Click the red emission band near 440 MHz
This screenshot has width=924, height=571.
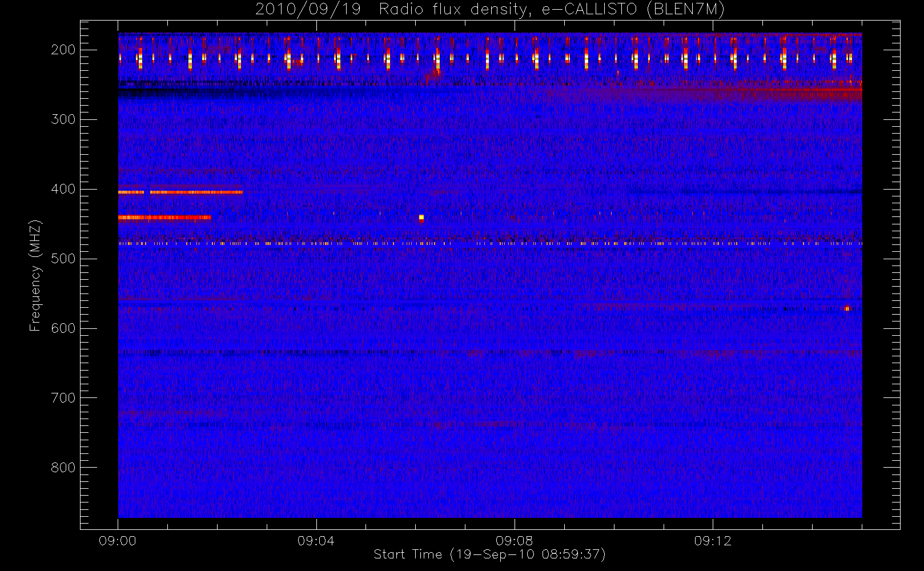point(164,217)
